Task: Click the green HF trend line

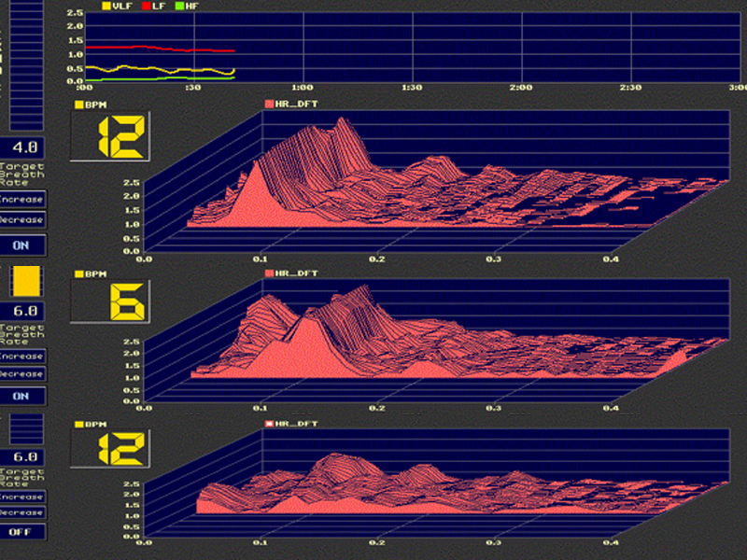Action: point(160,78)
